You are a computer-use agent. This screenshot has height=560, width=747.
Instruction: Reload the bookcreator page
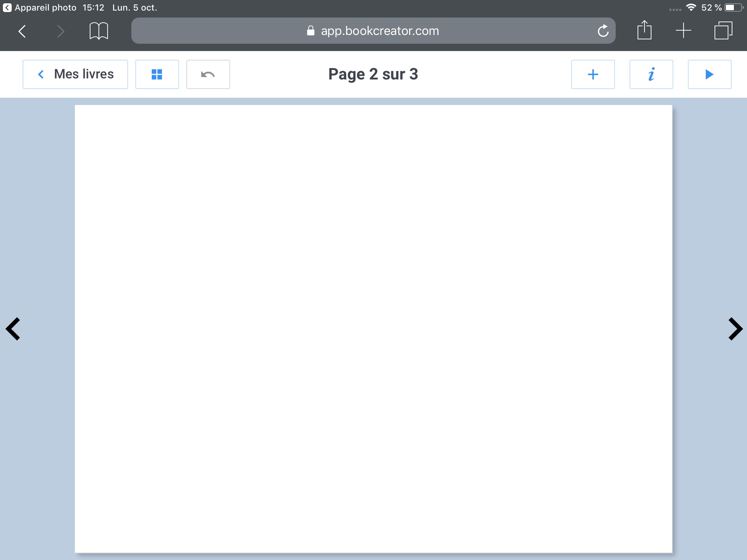pyautogui.click(x=603, y=31)
